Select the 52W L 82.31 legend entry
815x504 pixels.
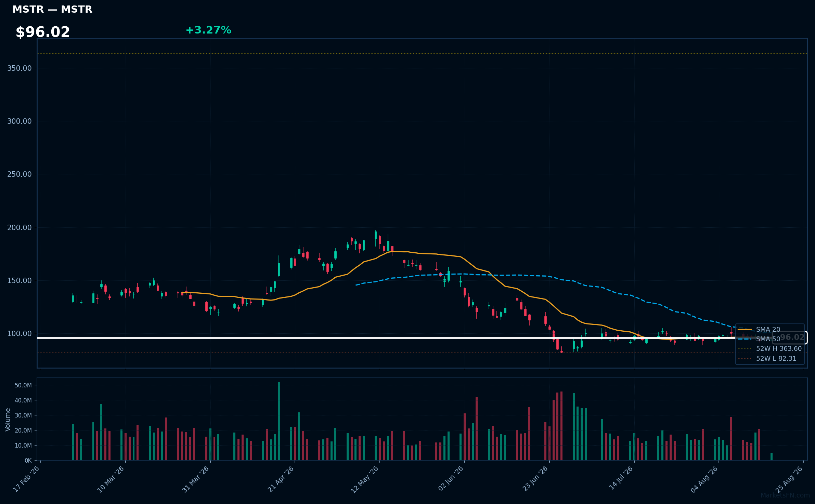767,358
